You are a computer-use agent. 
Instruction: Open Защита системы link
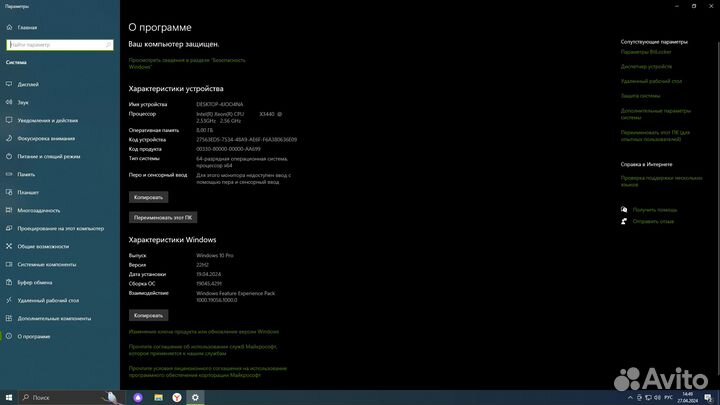point(641,96)
